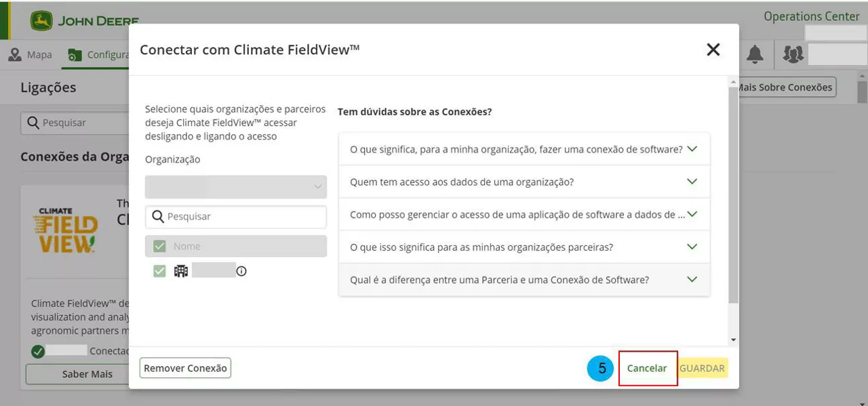Image resolution: width=868 pixels, height=406 pixels.
Task: Toggle the Nome select-all checkbox
Action: 159,246
